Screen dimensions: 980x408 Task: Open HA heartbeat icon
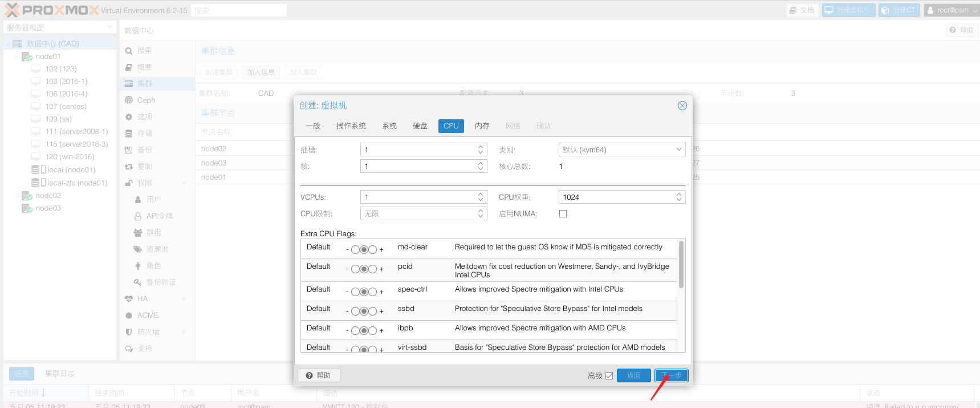(129, 299)
